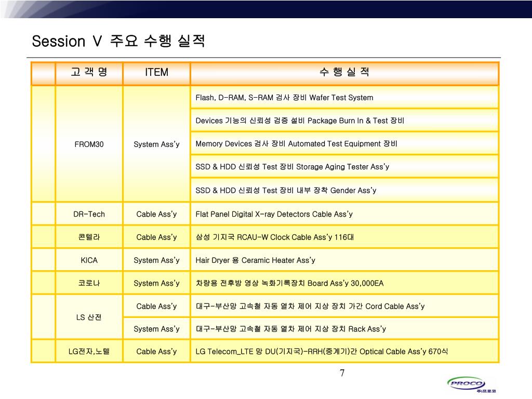The width and height of the screenshot is (532, 399).
Task: Select 'System Ass'y' cell in the FROM30 row
Action: pos(156,144)
